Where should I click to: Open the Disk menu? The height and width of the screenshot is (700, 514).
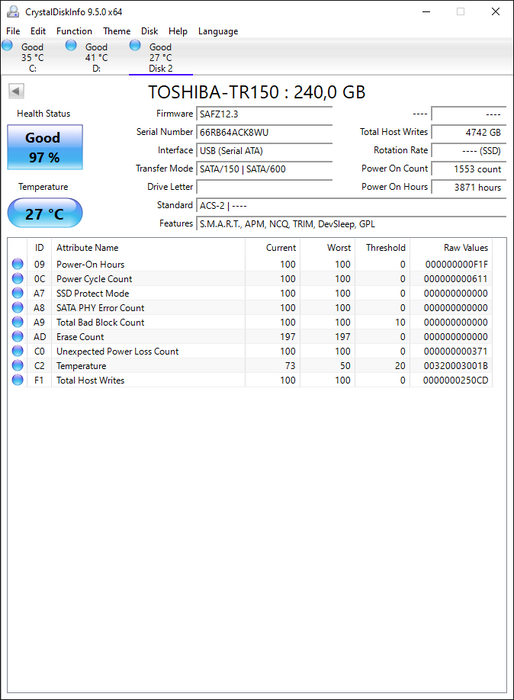click(x=150, y=31)
